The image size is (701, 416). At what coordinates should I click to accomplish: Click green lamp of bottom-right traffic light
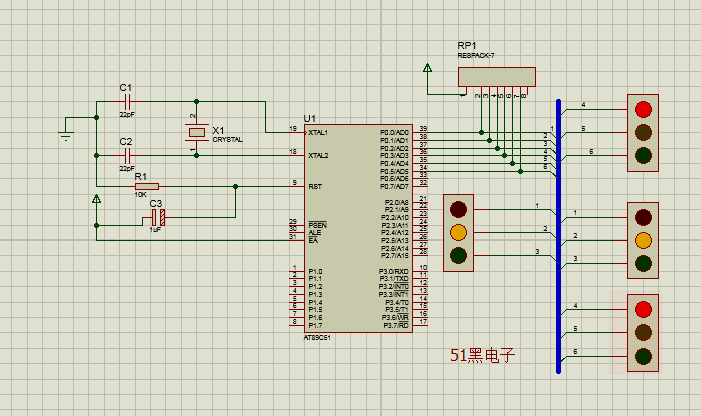[x=643, y=357]
